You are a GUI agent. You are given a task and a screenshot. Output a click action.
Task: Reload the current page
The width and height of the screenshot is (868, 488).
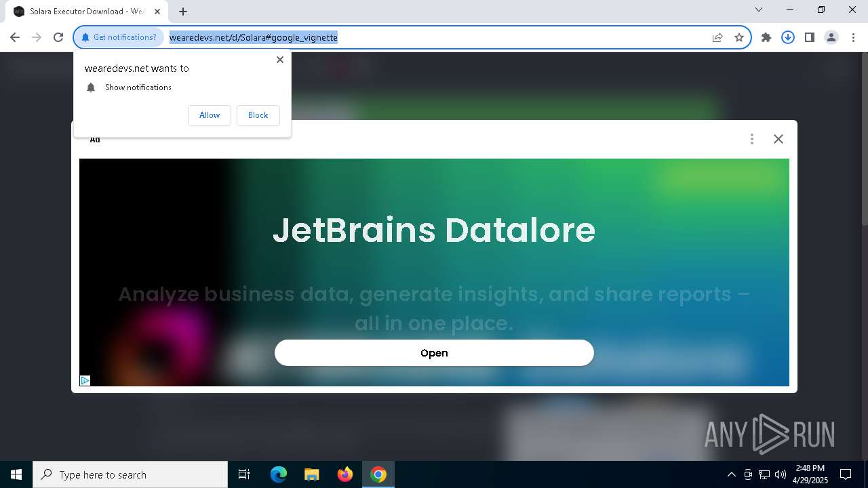[x=58, y=37]
